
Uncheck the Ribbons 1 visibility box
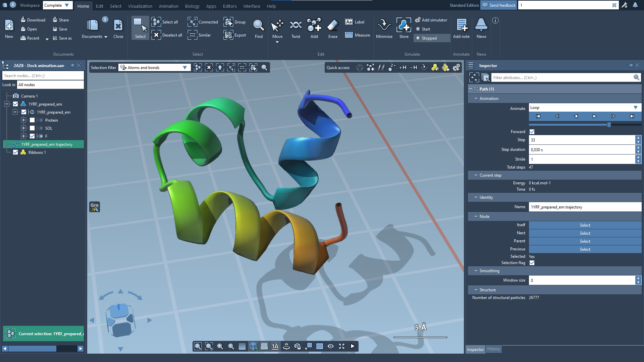pyautogui.click(x=15, y=153)
